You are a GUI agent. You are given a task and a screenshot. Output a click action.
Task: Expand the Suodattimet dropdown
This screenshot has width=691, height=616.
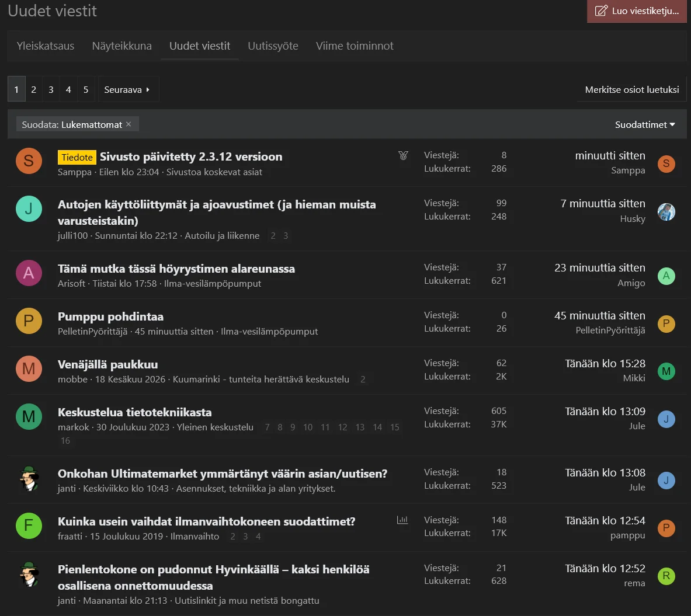[x=645, y=125]
